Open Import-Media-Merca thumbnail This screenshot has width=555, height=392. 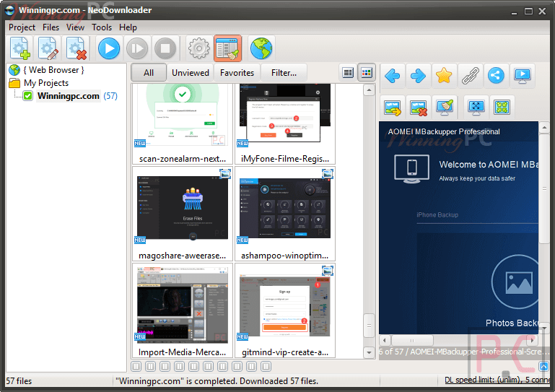click(183, 310)
